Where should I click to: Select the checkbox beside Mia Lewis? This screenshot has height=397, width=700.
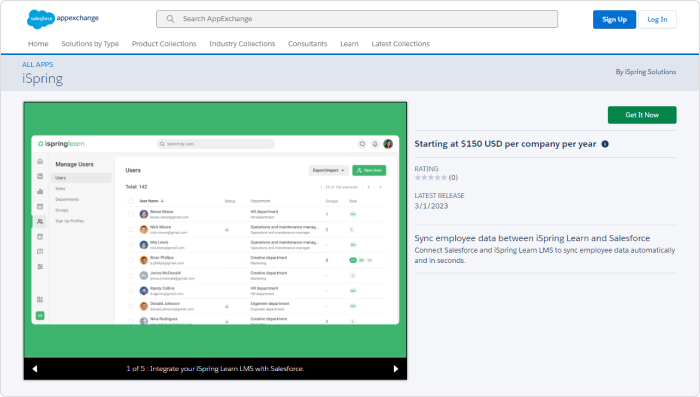[x=131, y=245]
